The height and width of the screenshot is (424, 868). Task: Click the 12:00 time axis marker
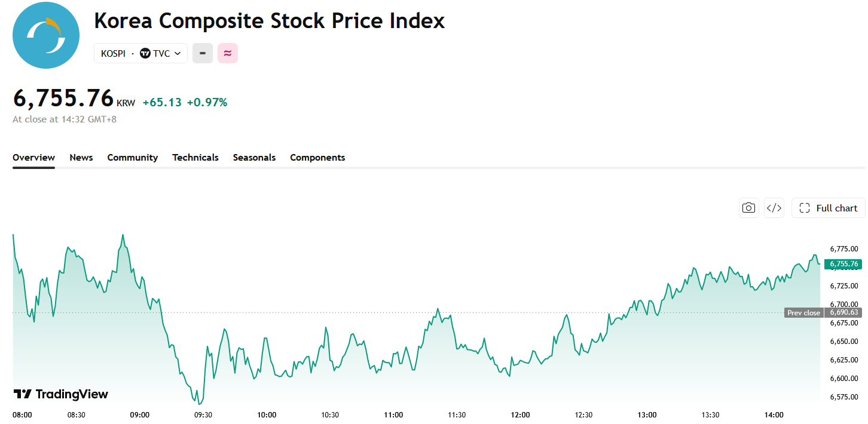[x=521, y=415]
